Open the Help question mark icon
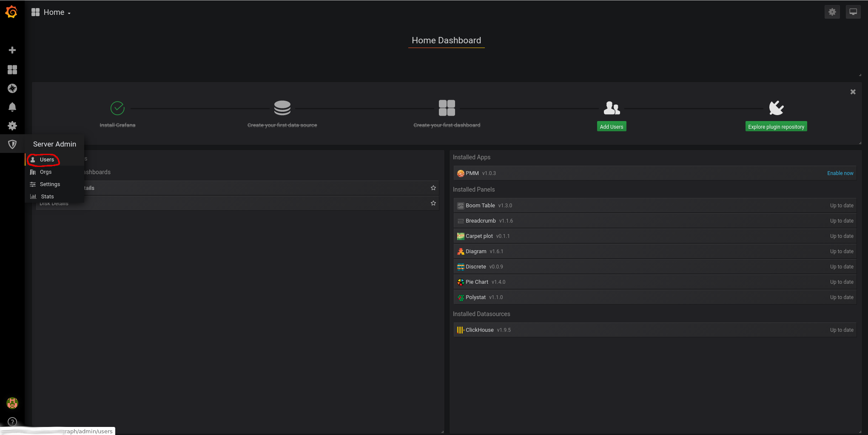This screenshot has height=435, width=868. (12, 422)
